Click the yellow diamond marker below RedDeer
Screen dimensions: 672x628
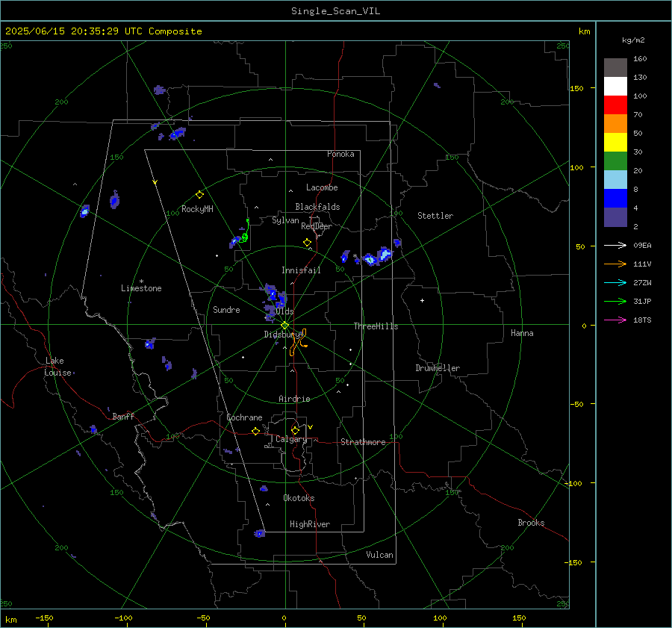(x=307, y=243)
